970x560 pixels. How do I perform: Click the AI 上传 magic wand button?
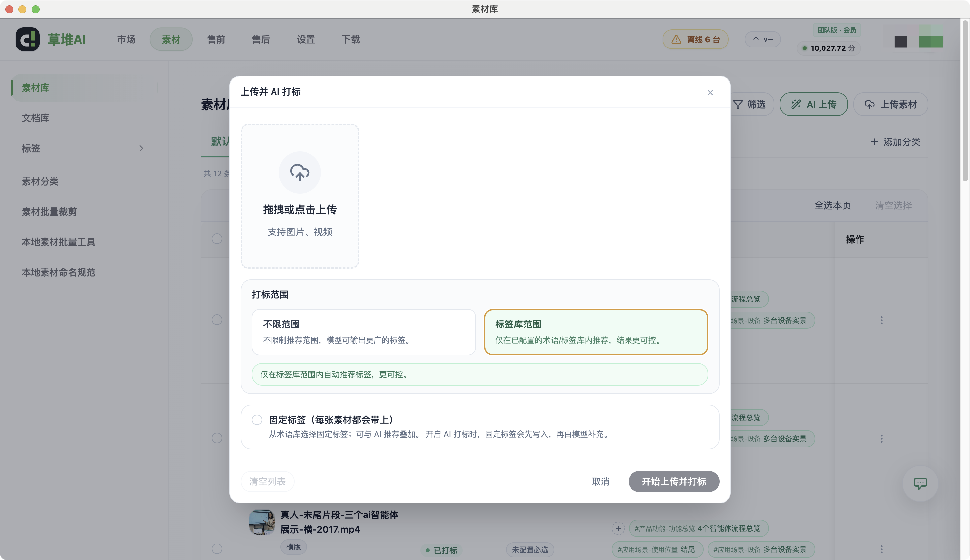click(813, 104)
